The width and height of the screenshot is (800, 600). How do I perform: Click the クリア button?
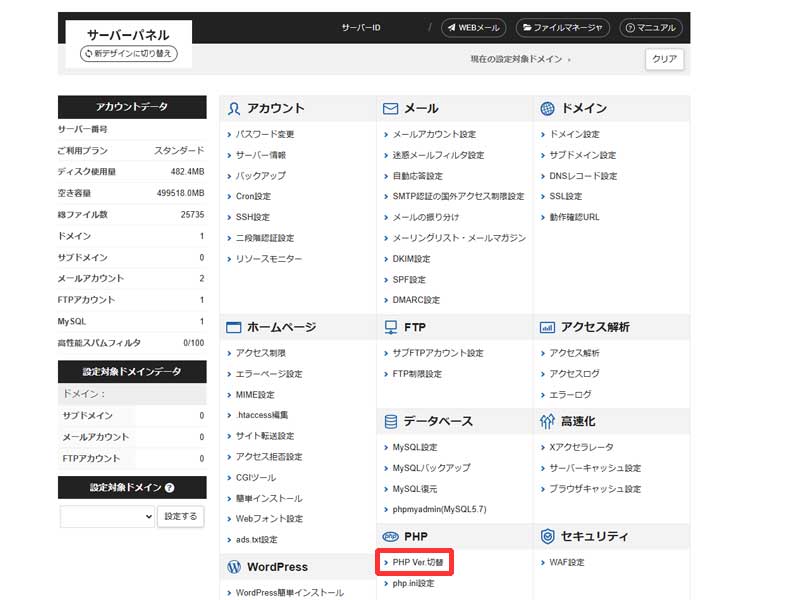(x=664, y=59)
